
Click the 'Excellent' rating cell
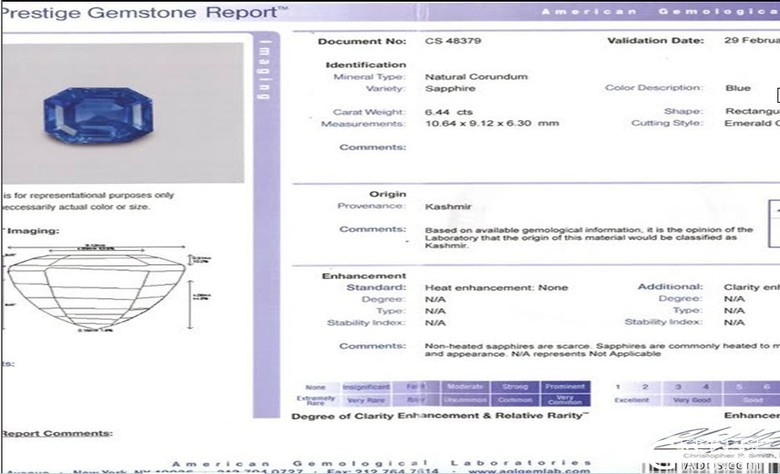[x=631, y=400]
